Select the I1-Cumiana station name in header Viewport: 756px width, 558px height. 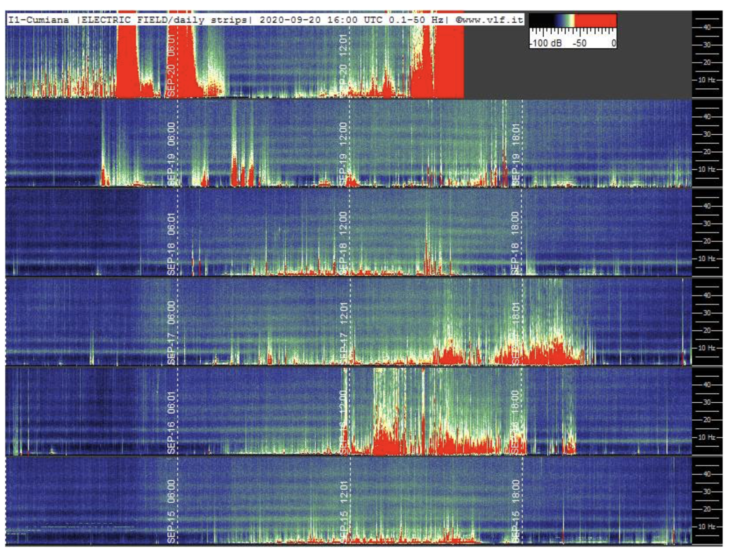tap(39, 20)
